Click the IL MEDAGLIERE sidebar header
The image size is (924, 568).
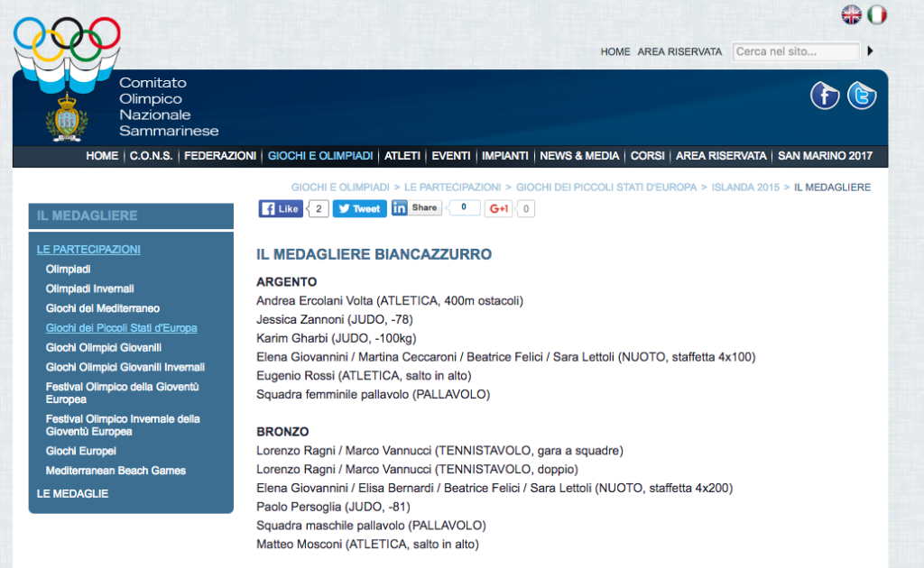pos(131,216)
